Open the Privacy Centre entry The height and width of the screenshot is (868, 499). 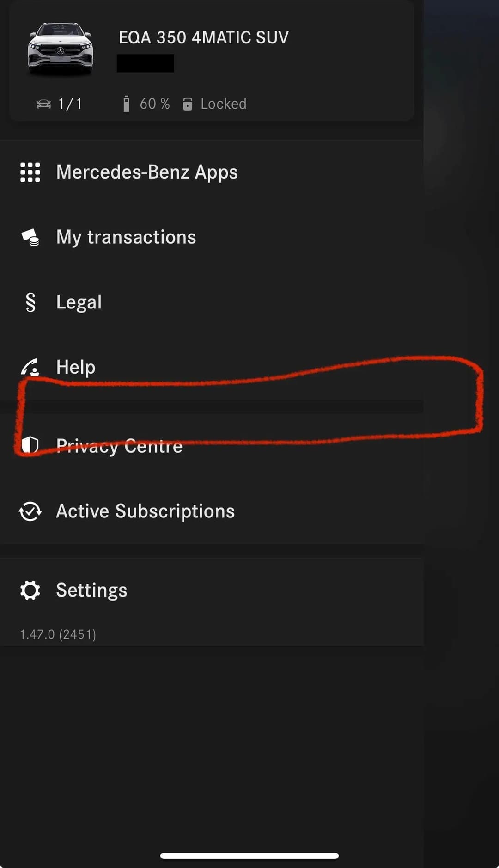212,446
